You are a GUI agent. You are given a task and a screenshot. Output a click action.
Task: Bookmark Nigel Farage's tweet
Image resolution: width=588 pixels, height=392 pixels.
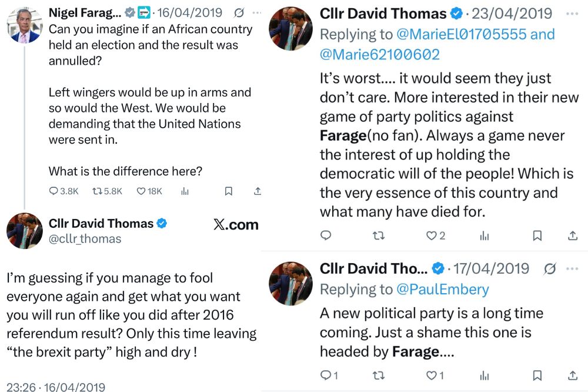coord(228,191)
